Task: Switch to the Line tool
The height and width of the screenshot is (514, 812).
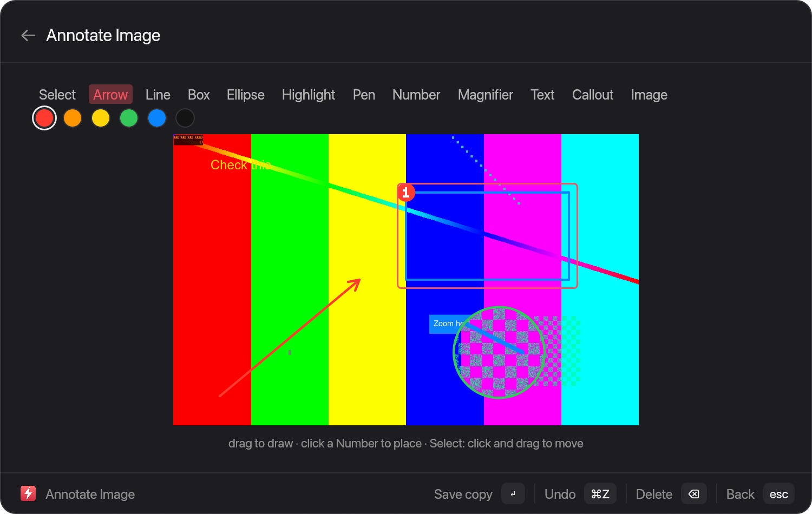Action: tap(158, 95)
